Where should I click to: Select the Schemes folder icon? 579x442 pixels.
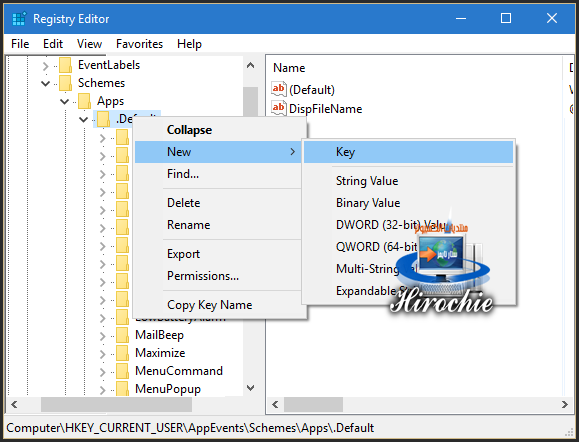pos(66,83)
